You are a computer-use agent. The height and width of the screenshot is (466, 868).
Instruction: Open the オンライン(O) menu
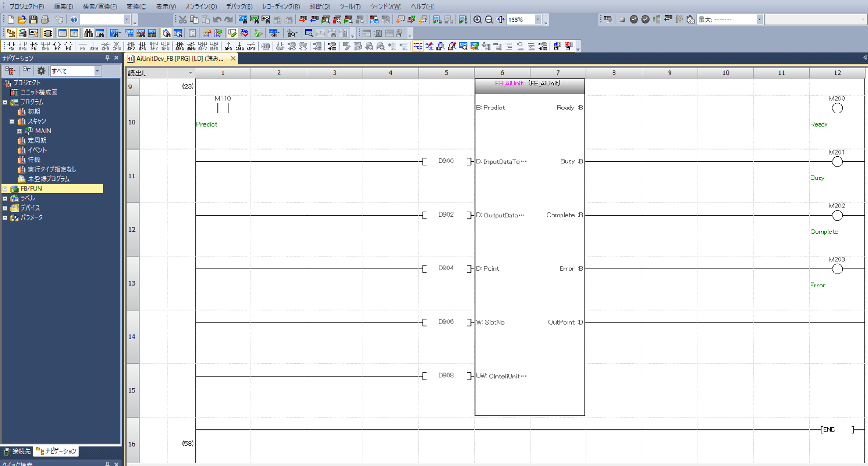coord(201,6)
